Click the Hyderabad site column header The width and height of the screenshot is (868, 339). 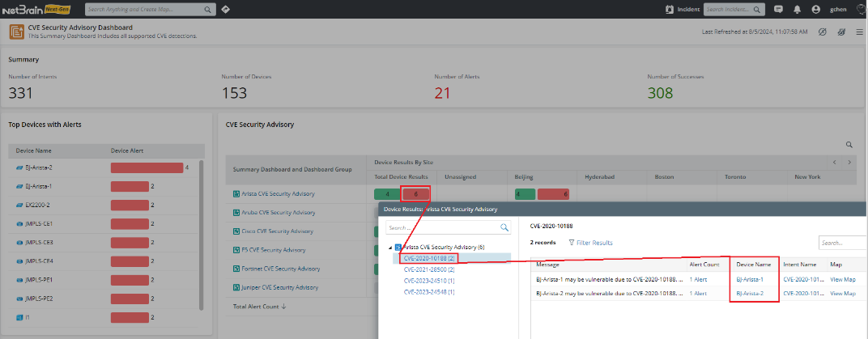[600, 177]
